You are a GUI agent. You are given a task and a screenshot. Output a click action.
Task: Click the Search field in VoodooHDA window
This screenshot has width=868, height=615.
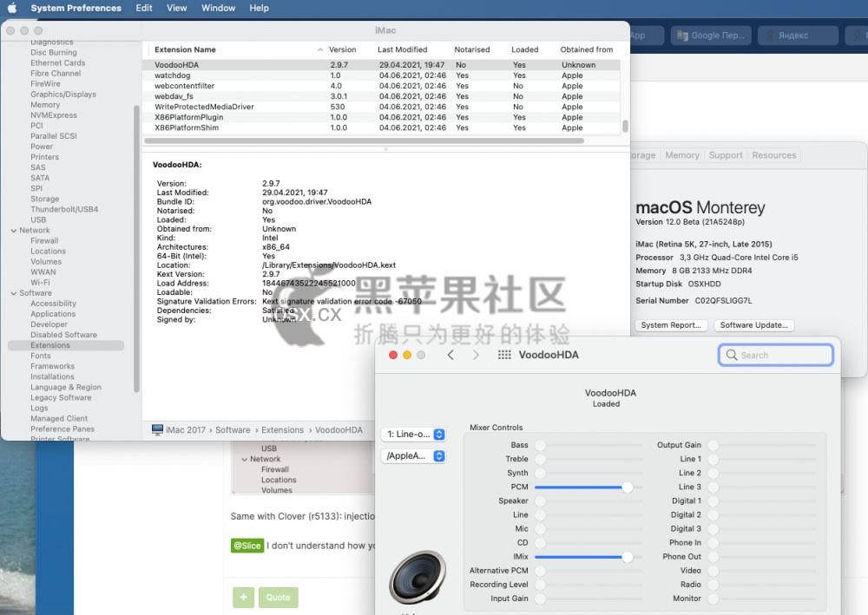776,355
